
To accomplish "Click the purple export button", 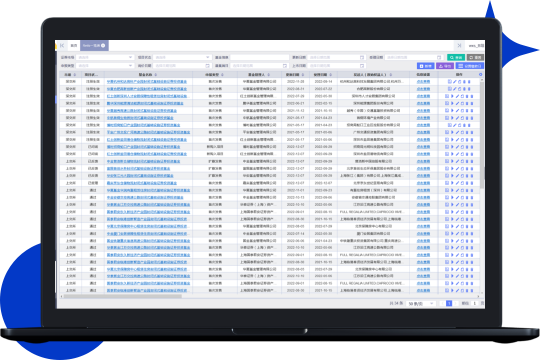I will [x=445, y=66].
